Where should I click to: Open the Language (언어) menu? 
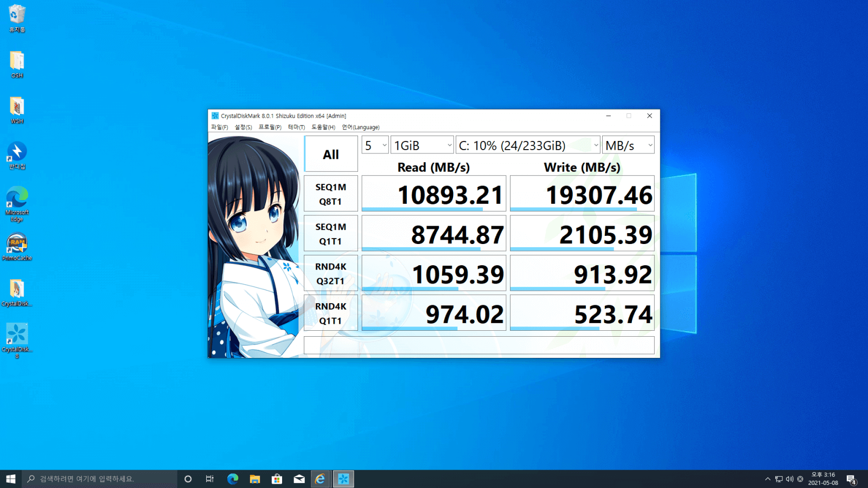tap(361, 127)
